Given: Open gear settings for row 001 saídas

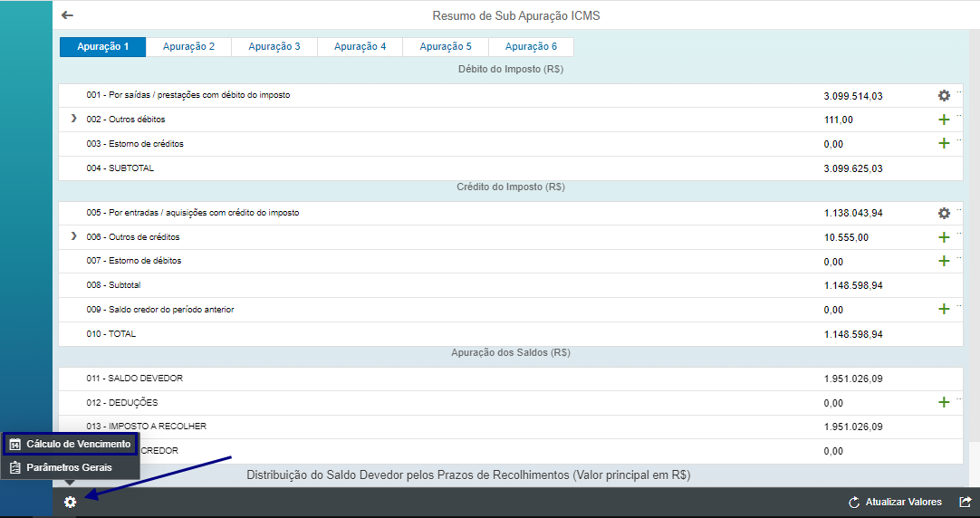Looking at the screenshot, I should click(x=944, y=96).
